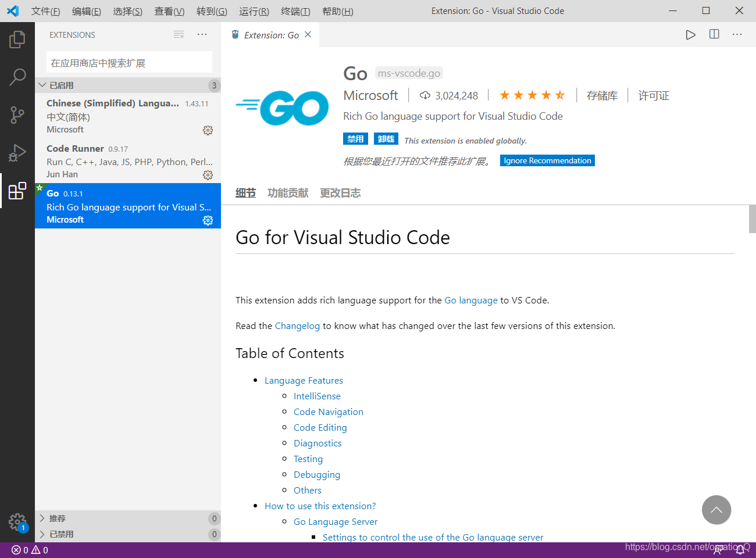Viewport: 756px width, 558px height.
Task: Click the Go extension logo image
Action: (x=282, y=108)
